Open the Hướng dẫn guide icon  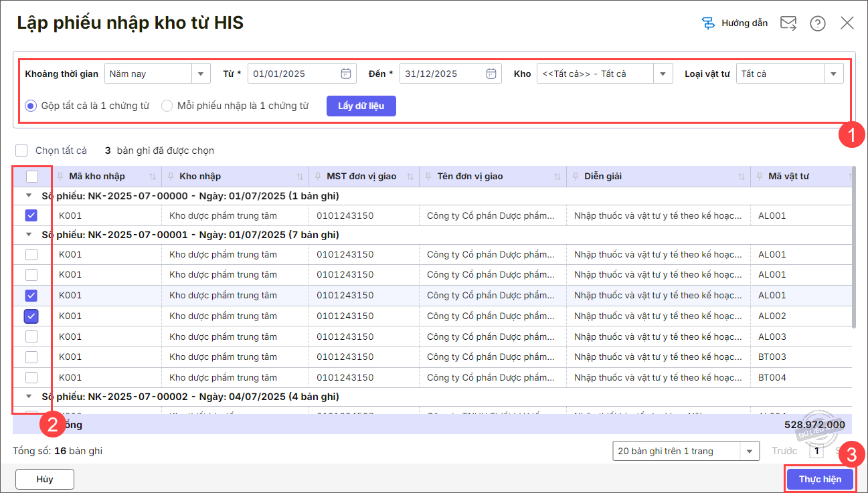pyautogui.click(x=708, y=23)
